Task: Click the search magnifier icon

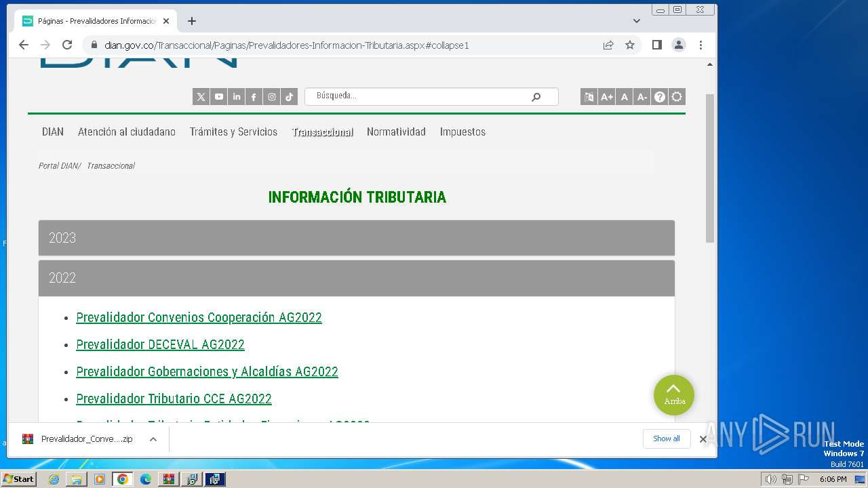Action: click(536, 97)
